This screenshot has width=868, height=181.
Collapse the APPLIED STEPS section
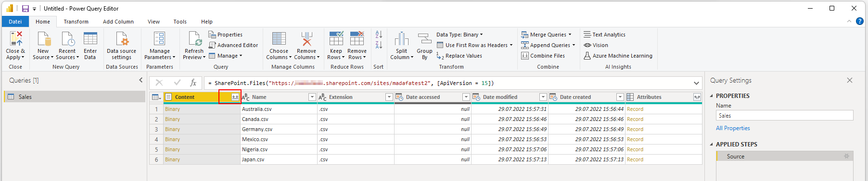tap(712, 145)
